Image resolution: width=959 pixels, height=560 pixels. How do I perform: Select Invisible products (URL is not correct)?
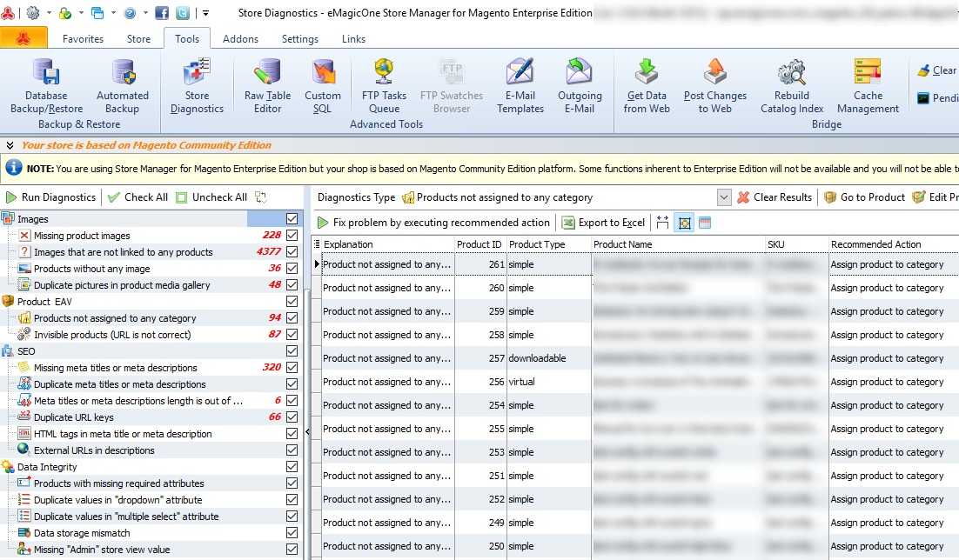pos(112,335)
